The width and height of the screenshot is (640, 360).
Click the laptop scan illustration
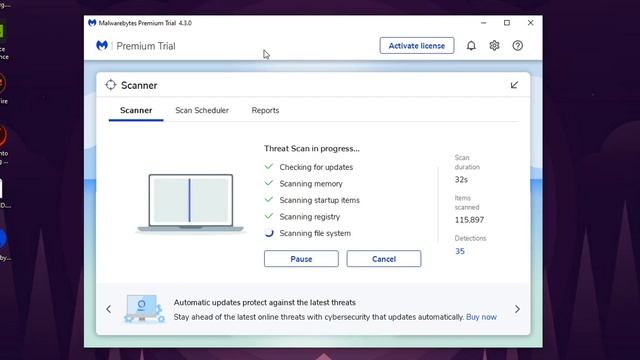click(x=191, y=203)
